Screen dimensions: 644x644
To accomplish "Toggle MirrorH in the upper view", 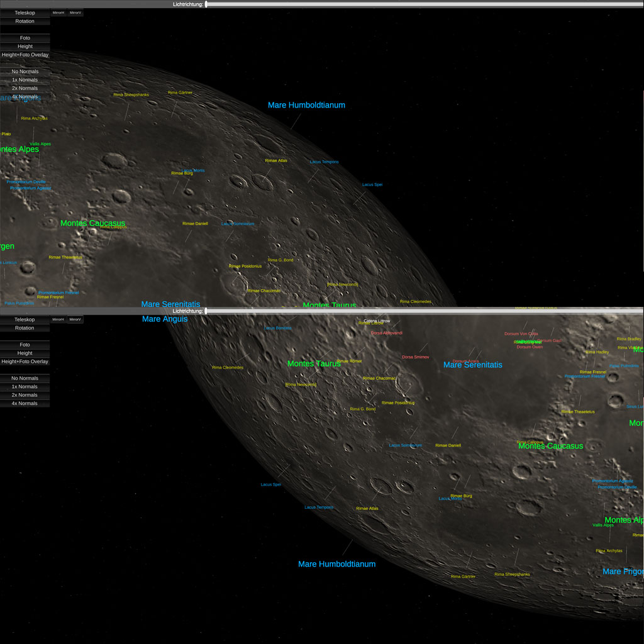I will tap(58, 13).
